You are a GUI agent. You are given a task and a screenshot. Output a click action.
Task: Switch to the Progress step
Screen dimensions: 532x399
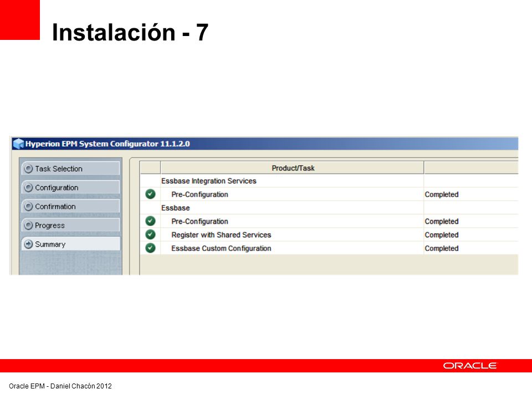(70, 226)
